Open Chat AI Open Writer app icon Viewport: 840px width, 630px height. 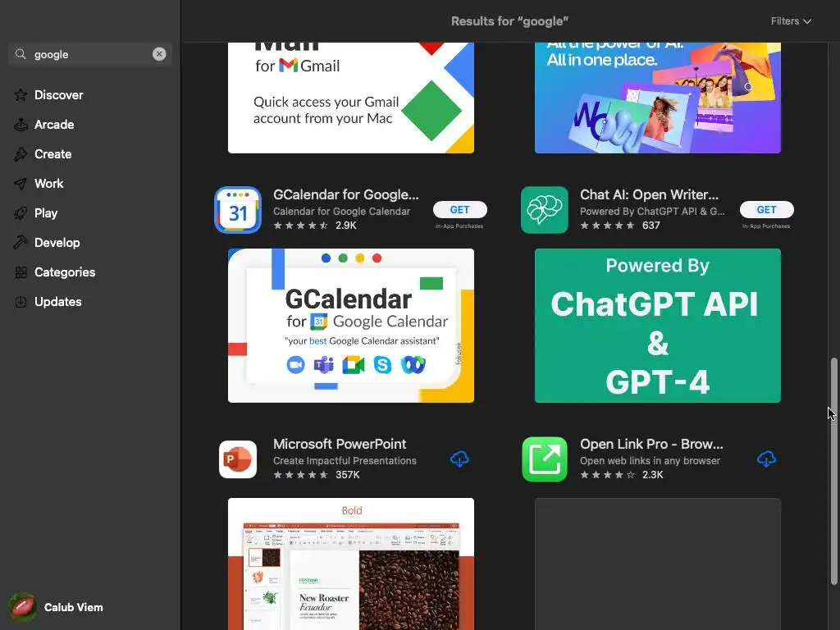pyautogui.click(x=545, y=210)
